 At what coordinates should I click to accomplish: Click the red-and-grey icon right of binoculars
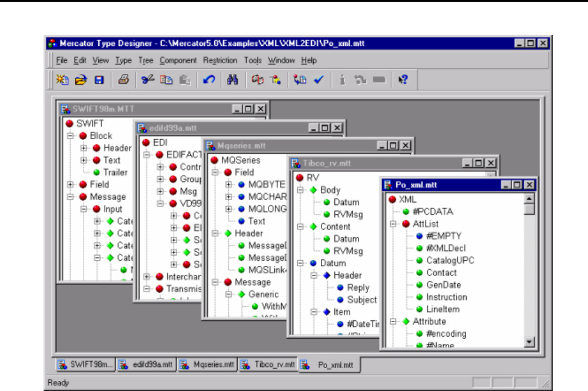pos(257,80)
